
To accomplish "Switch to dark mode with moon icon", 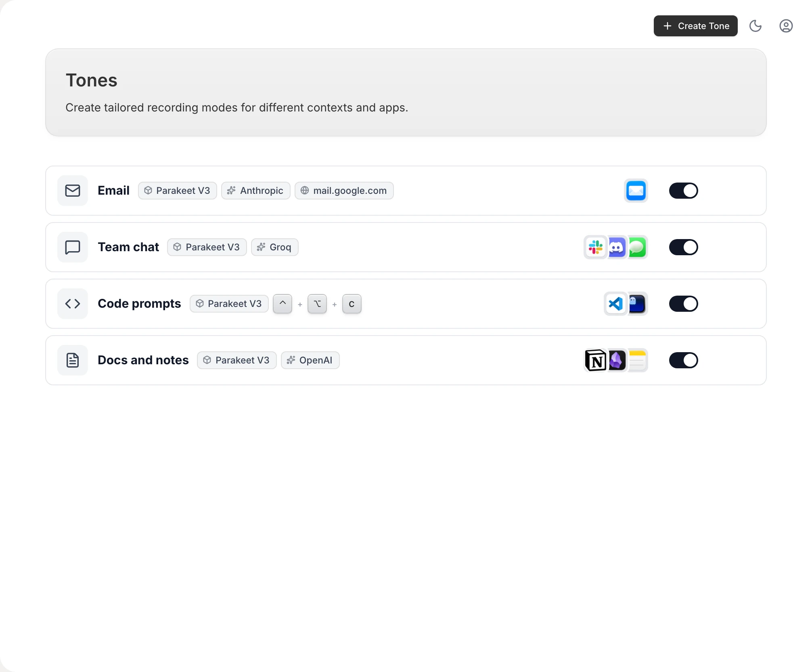I will pyautogui.click(x=755, y=26).
